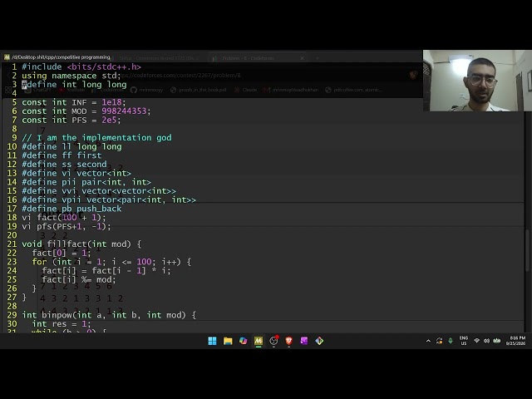Open the purple app icon on taskbar
Screen dimensions: 532x399
[x=304, y=341]
